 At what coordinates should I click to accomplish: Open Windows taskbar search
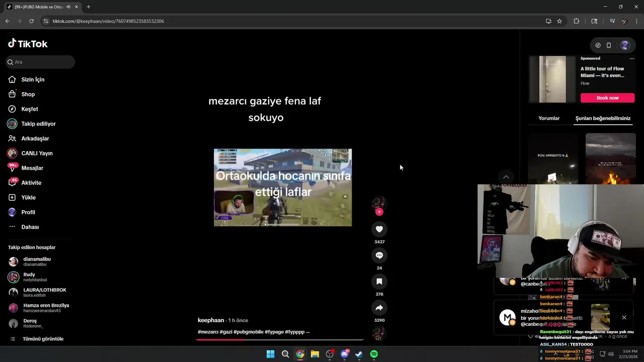[285, 354]
